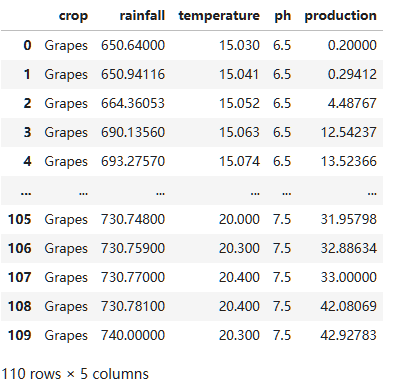Click temperature value 15.074

point(239,161)
